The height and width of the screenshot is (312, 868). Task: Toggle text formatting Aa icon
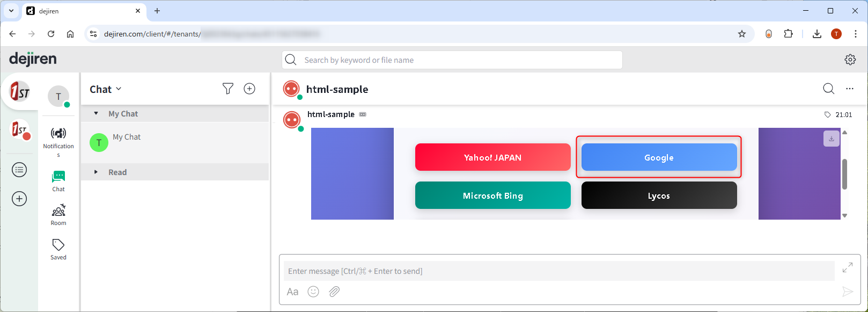tap(292, 292)
